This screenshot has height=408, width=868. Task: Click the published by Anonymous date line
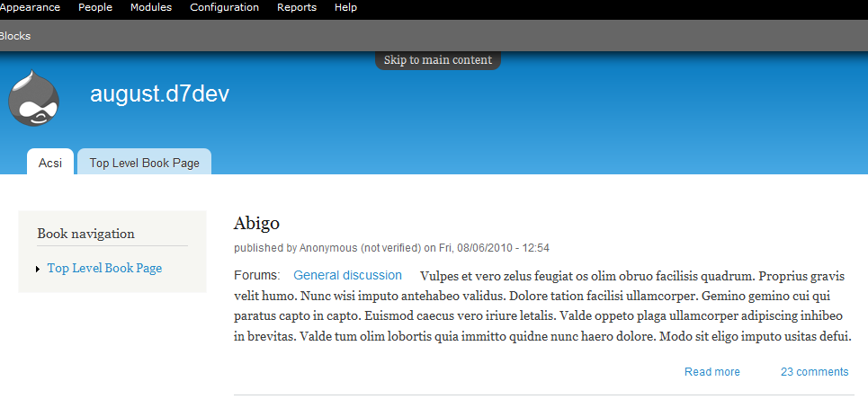coord(391,248)
